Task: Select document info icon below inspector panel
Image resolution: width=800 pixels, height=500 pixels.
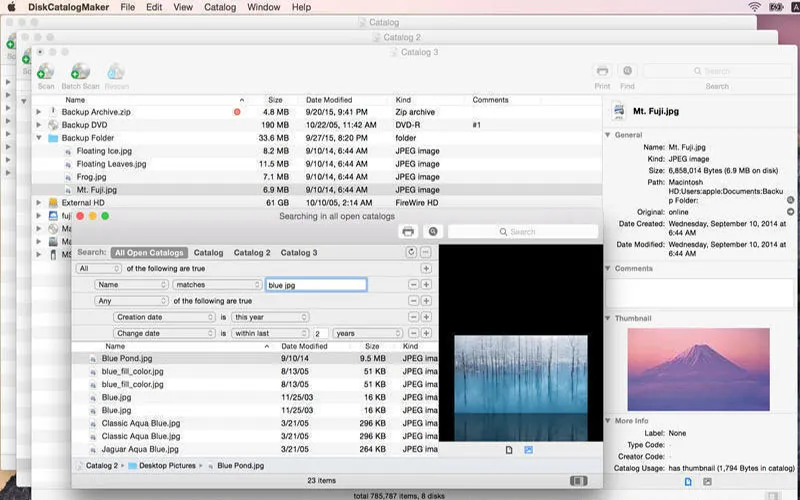Action: click(x=688, y=482)
